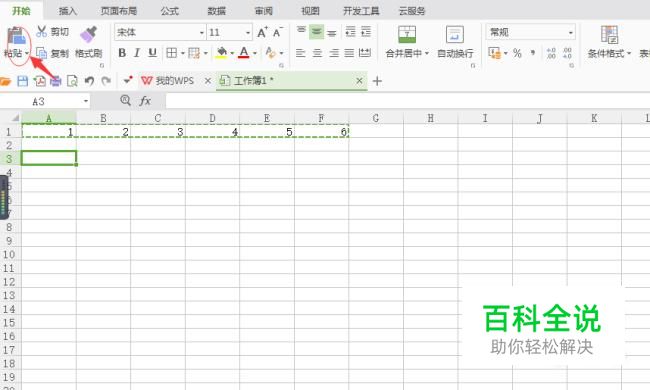Click the currency format icon

(494, 53)
